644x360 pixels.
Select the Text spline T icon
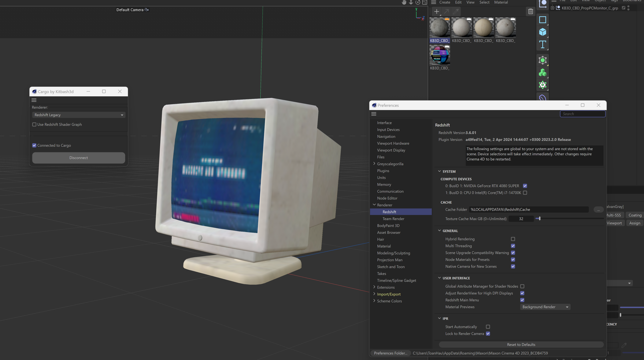tap(542, 45)
